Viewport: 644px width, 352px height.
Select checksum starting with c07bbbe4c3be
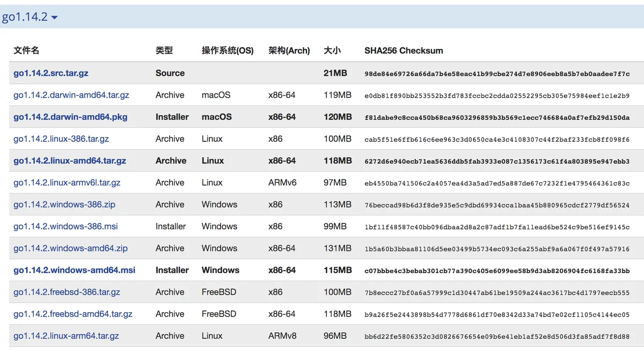pyautogui.click(x=497, y=271)
